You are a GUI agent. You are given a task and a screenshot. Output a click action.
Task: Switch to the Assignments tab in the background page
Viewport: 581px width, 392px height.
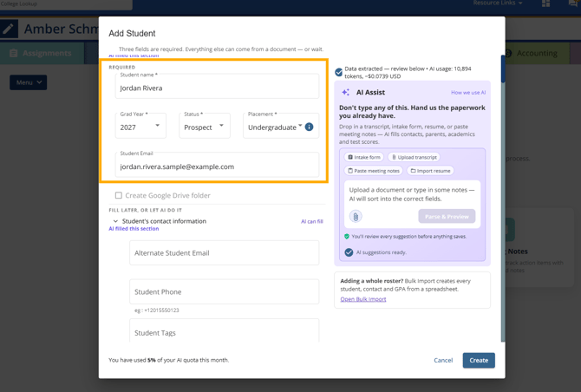(x=42, y=54)
